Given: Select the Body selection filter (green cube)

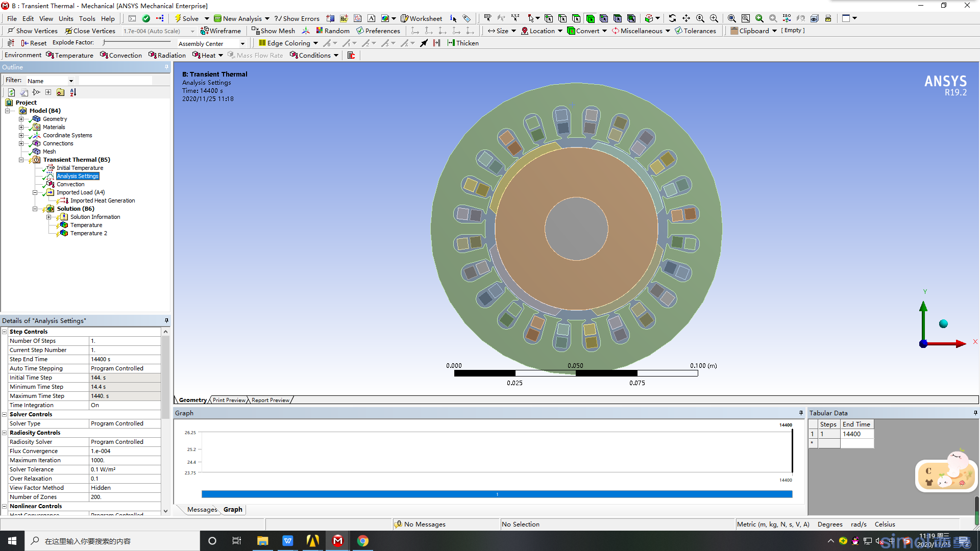Looking at the screenshot, I should [590, 18].
